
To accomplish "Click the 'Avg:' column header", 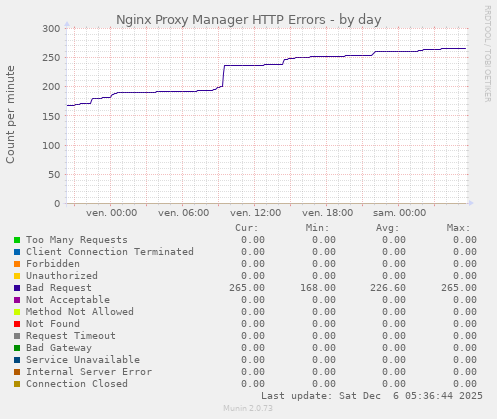I will [387, 228].
